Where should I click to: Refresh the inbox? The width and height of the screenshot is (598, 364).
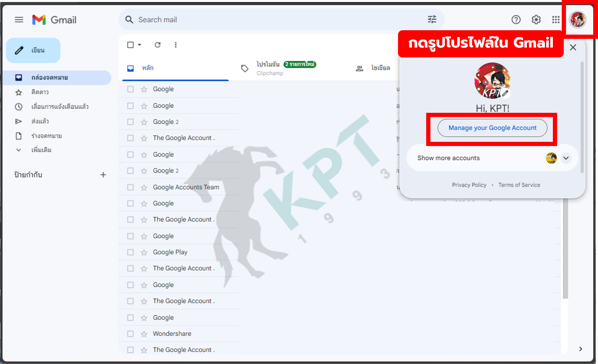158,45
